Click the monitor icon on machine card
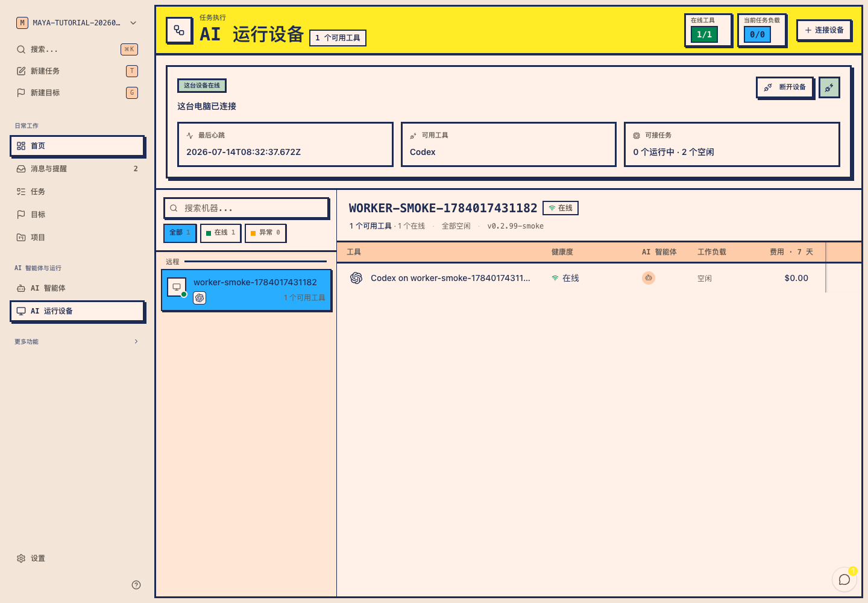868x603 pixels. 177,287
